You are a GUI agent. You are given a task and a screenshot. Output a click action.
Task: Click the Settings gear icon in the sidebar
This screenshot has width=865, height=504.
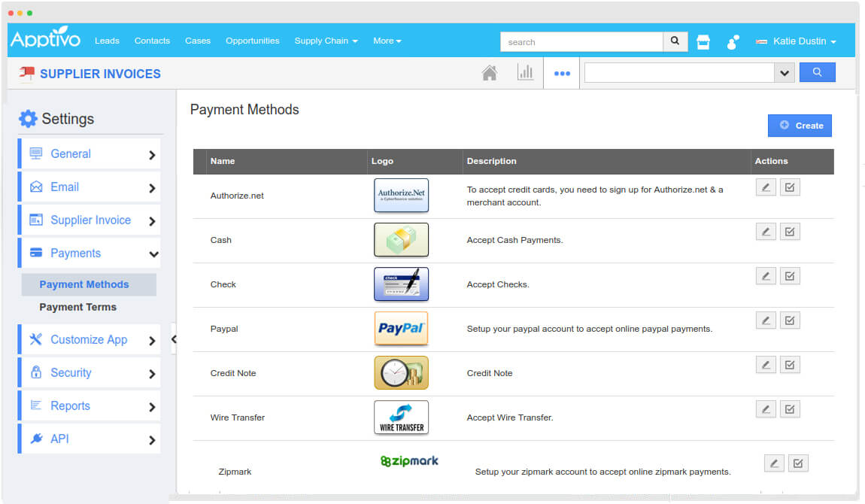click(29, 118)
